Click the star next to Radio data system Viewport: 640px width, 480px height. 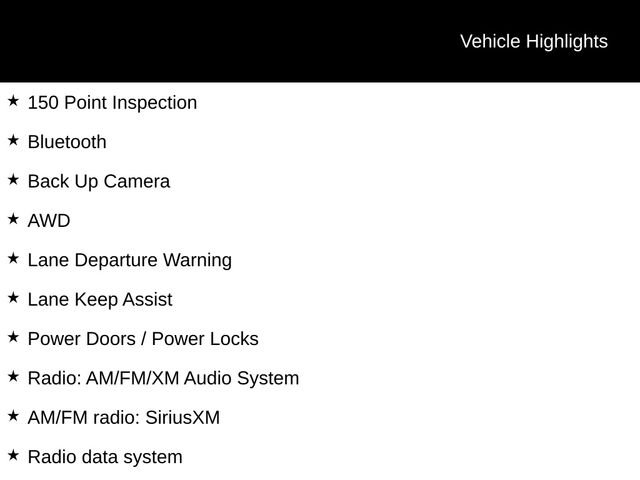[x=13, y=455]
